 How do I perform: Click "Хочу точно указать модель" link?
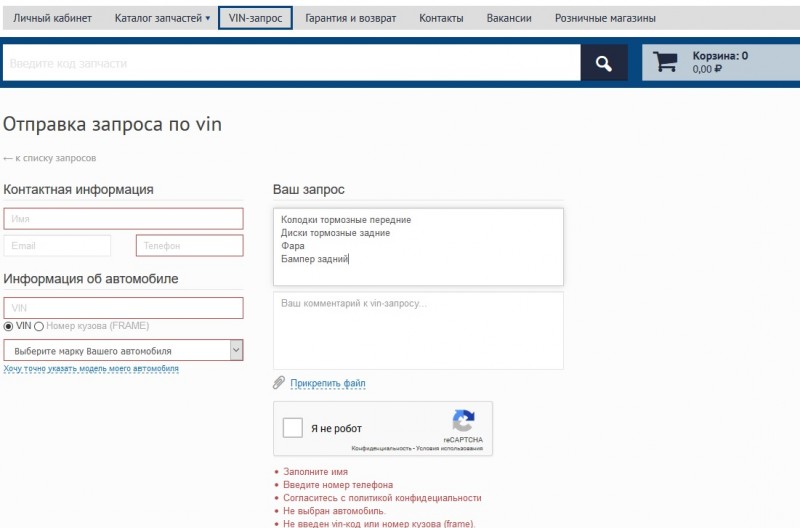pos(91,369)
